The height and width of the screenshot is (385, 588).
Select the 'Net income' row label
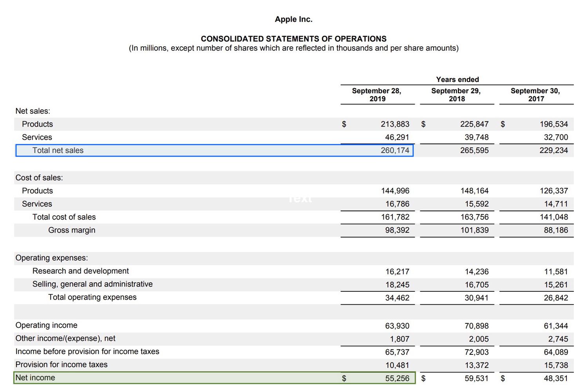35,378
